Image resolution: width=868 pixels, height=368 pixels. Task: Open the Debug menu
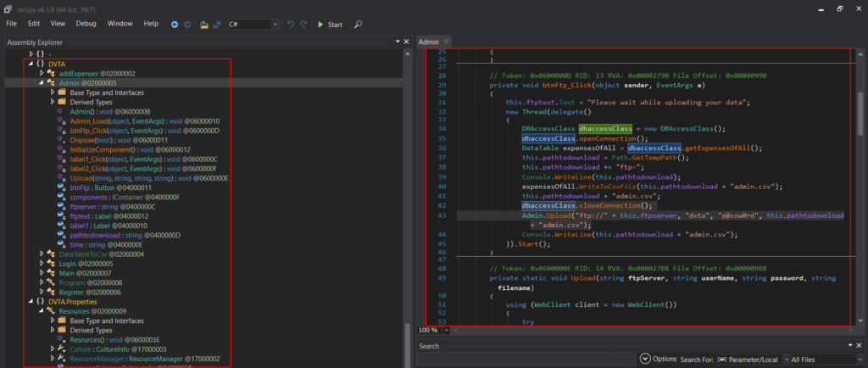tap(86, 25)
